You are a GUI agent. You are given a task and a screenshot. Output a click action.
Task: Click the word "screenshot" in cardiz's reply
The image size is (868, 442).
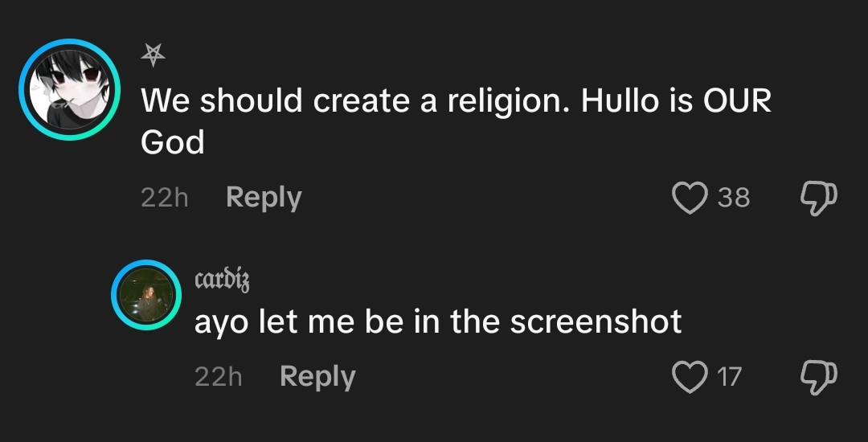(x=596, y=322)
